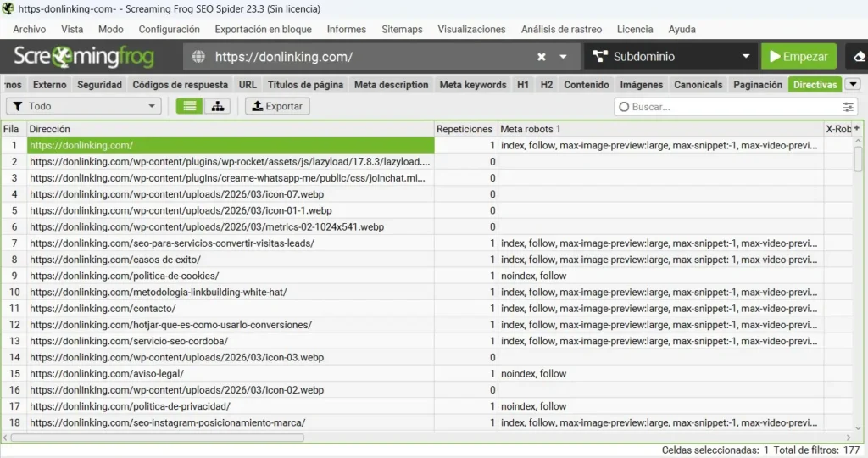Click the Screaming Frog logo

point(84,57)
